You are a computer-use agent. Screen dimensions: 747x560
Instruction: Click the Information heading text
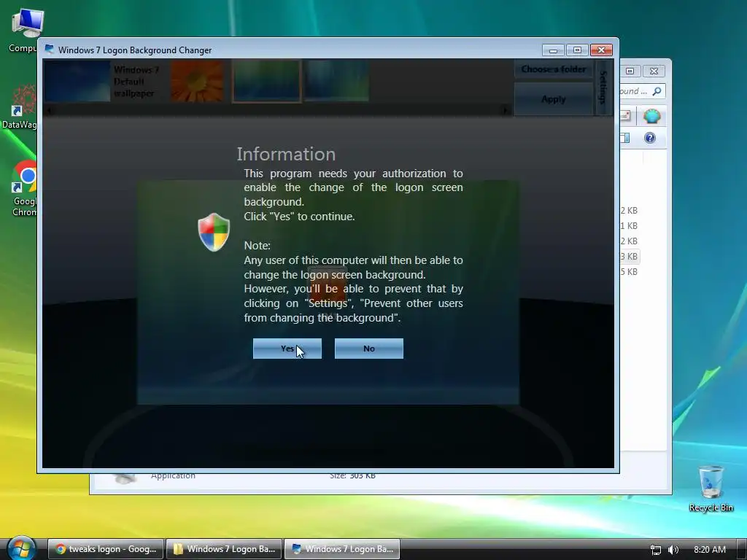click(x=286, y=154)
